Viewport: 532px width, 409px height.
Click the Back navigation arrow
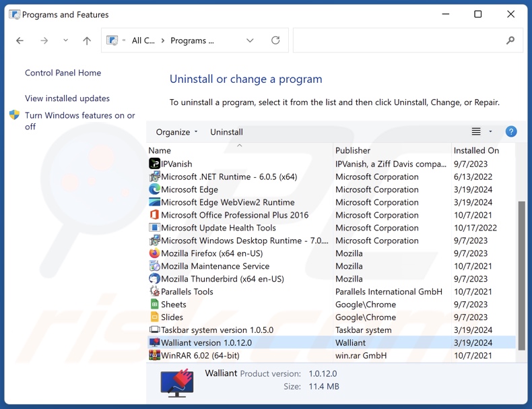(x=20, y=40)
